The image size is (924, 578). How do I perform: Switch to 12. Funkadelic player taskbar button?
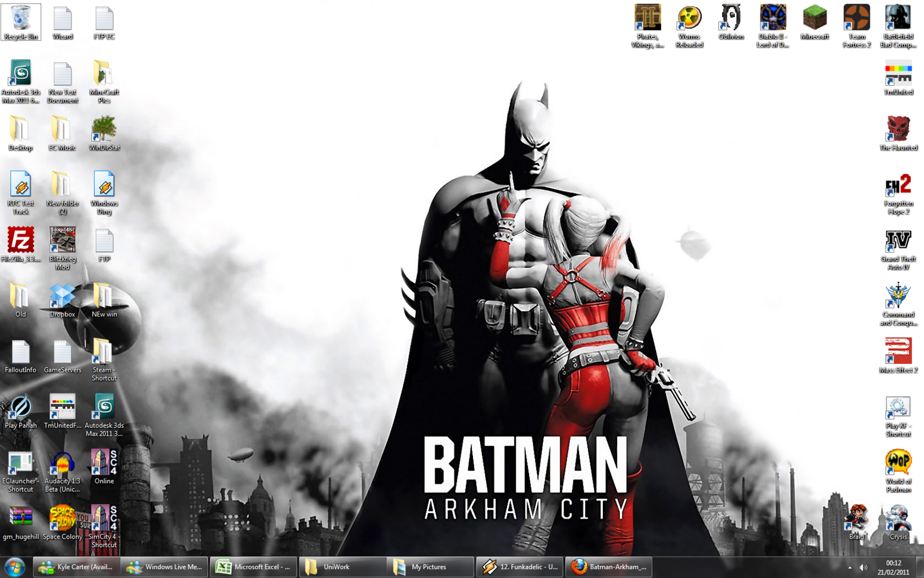(x=519, y=567)
